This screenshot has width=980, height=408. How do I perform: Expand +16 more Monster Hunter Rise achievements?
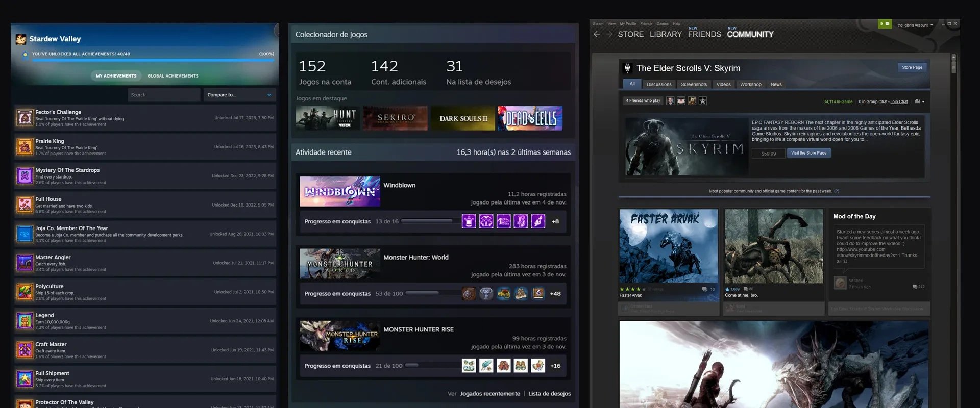coord(555,366)
